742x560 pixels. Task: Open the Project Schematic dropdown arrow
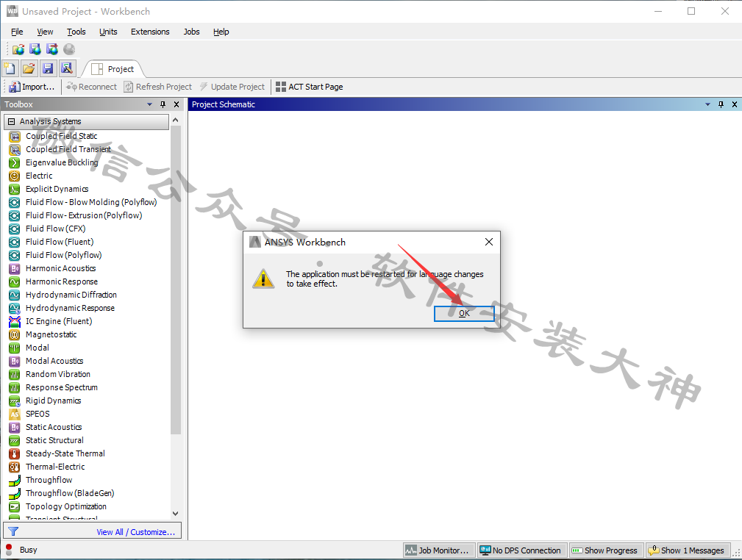pos(707,104)
